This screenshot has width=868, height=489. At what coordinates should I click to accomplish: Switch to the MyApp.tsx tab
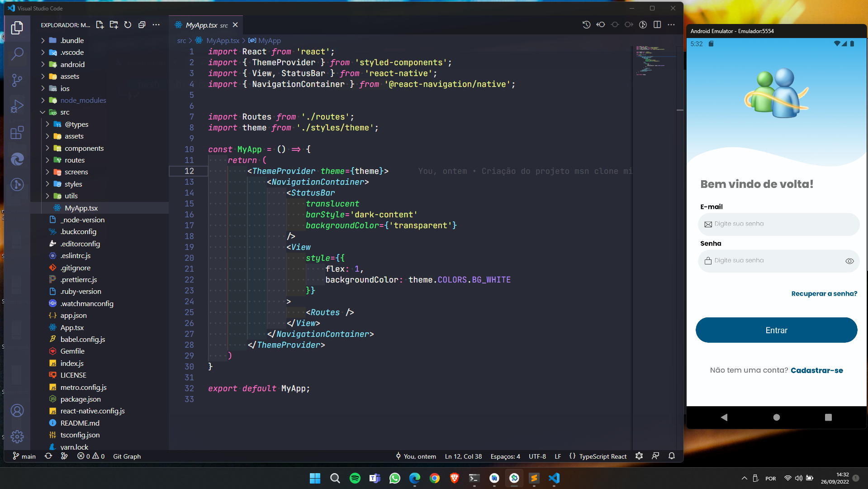click(x=201, y=25)
